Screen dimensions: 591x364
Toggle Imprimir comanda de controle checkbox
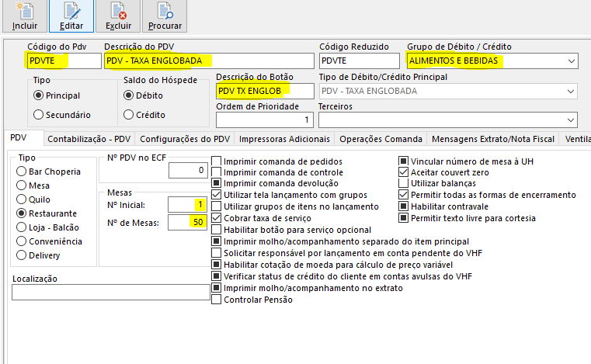(x=217, y=172)
